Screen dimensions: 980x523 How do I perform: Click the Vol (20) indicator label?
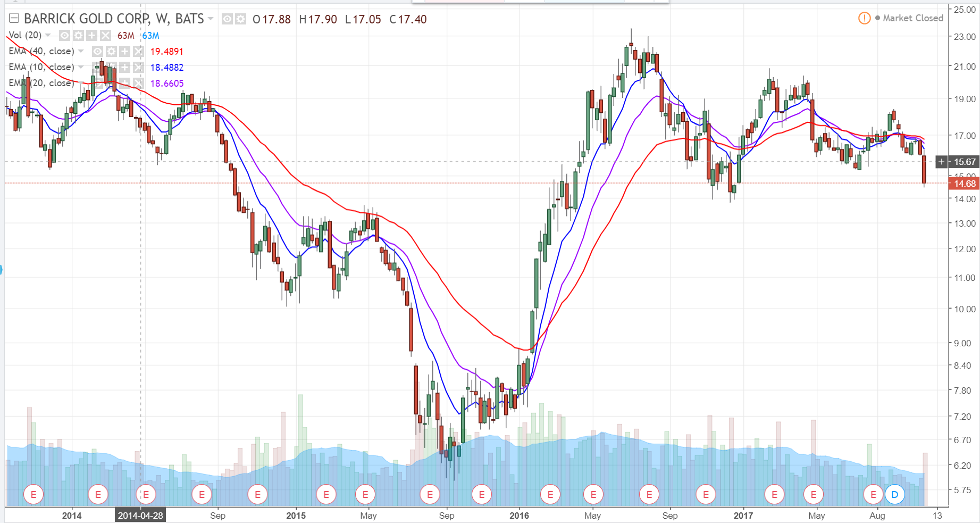tap(25, 35)
